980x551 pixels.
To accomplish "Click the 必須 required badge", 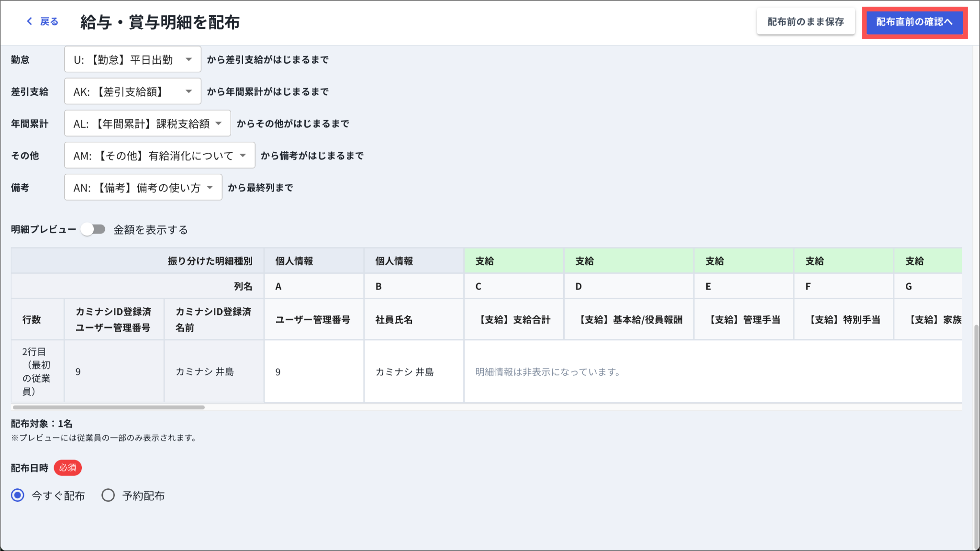I will point(67,468).
